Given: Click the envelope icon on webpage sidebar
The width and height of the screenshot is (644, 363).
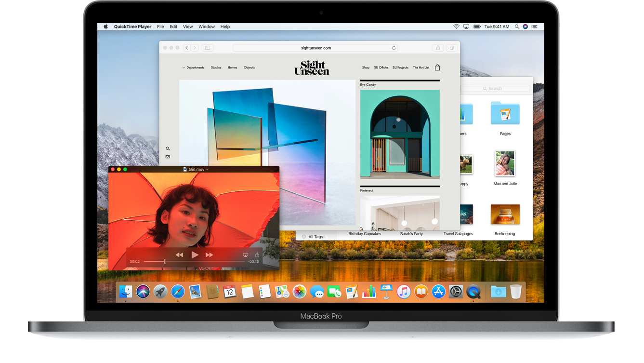Looking at the screenshot, I should pos(168,157).
